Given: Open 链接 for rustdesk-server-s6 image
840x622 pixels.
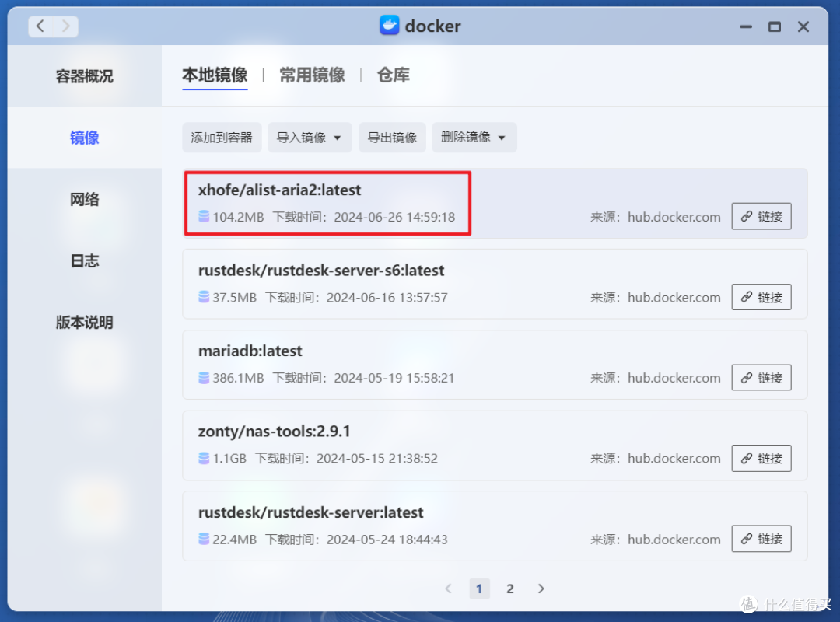Looking at the screenshot, I should coord(761,297).
